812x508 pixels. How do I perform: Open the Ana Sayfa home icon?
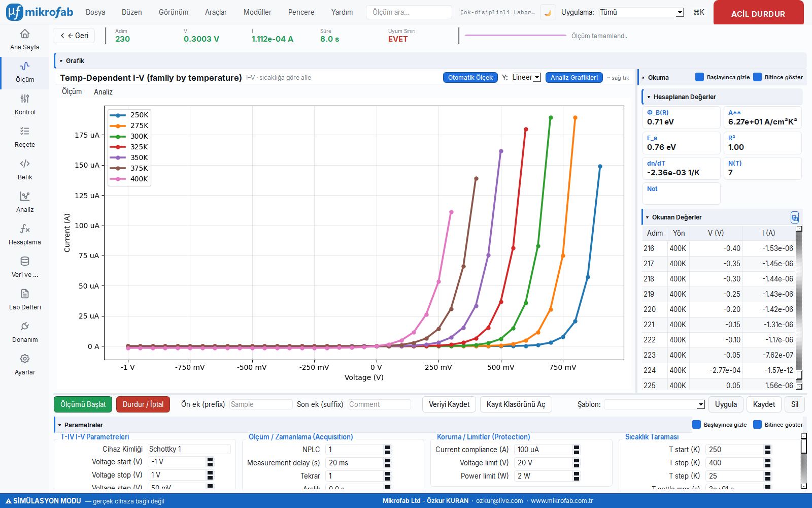[x=25, y=34]
